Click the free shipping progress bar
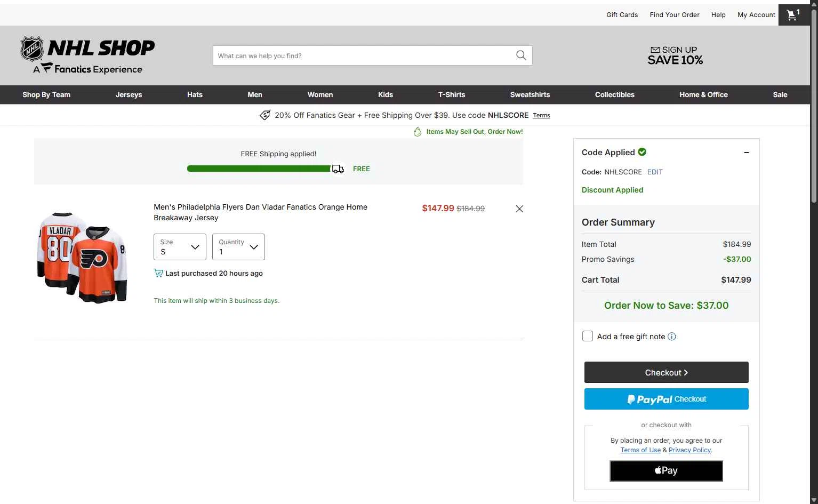Image resolution: width=818 pixels, height=504 pixels. (259, 169)
